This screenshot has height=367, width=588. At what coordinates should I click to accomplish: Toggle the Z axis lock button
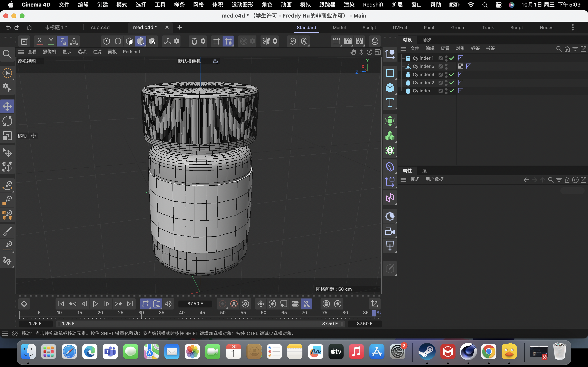(x=62, y=41)
